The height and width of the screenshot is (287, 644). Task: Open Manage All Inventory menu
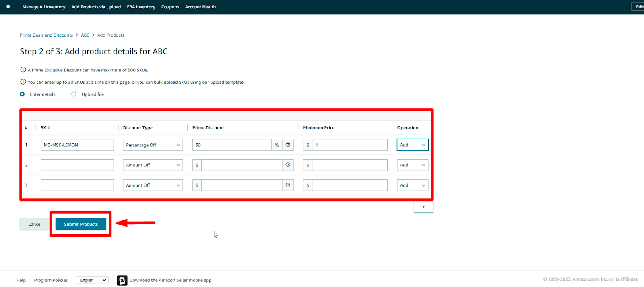44,7
